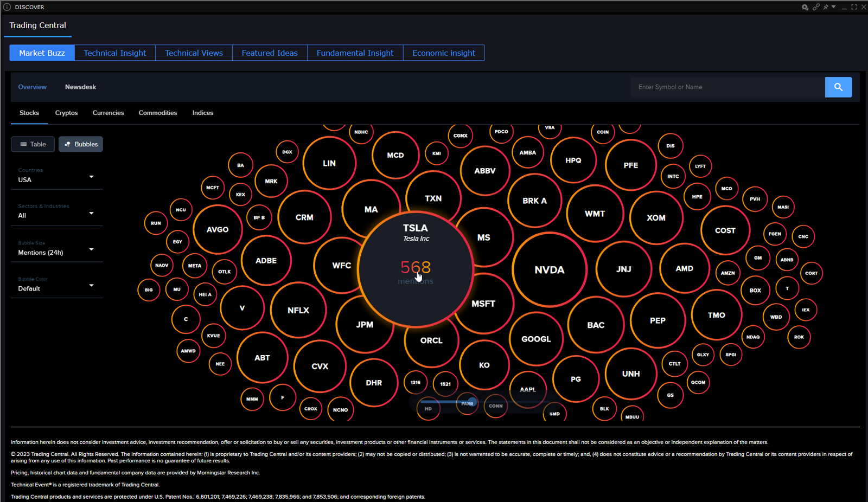Viewport: 868px width, 502px height.
Task: Click the minimize icon in the title bar
Action: 845,8
